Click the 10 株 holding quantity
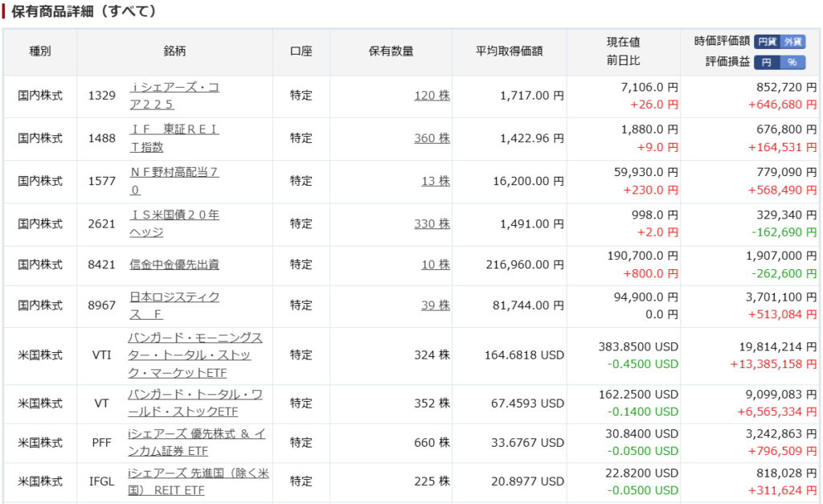823x504 pixels. [x=436, y=264]
